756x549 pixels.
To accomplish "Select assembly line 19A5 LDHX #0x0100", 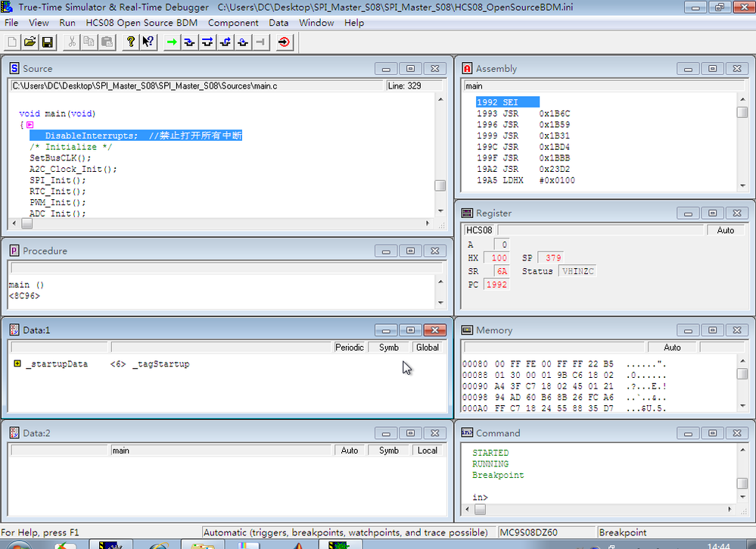I will click(x=525, y=180).
